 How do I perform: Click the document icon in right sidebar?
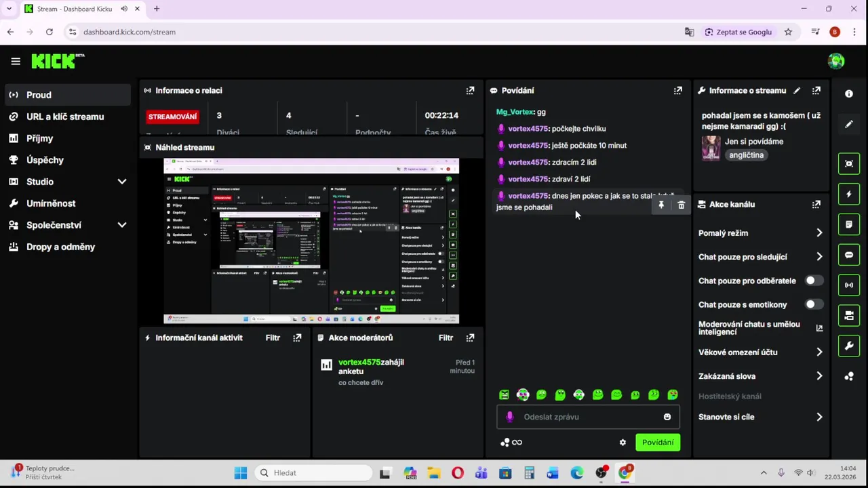849,224
